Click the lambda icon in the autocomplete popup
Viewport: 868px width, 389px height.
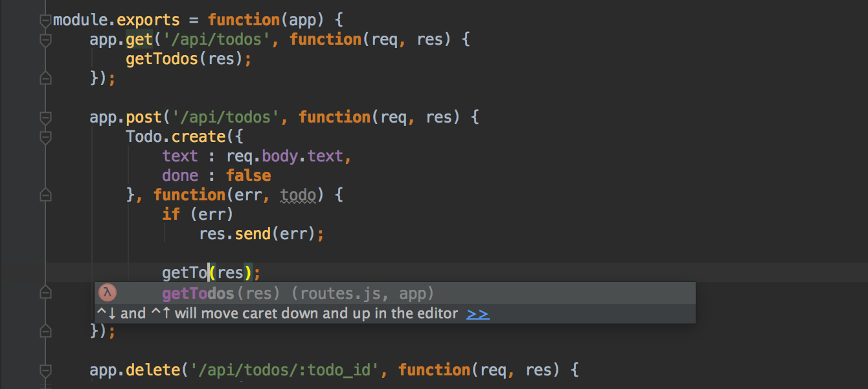(107, 293)
